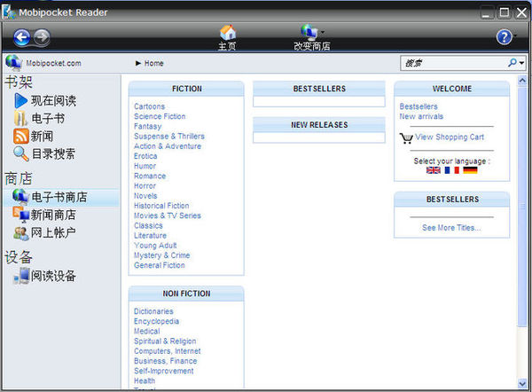Viewport: 532px width, 392px height.
Task: Click the globe icon beside 电子书商店
Action: point(20,197)
